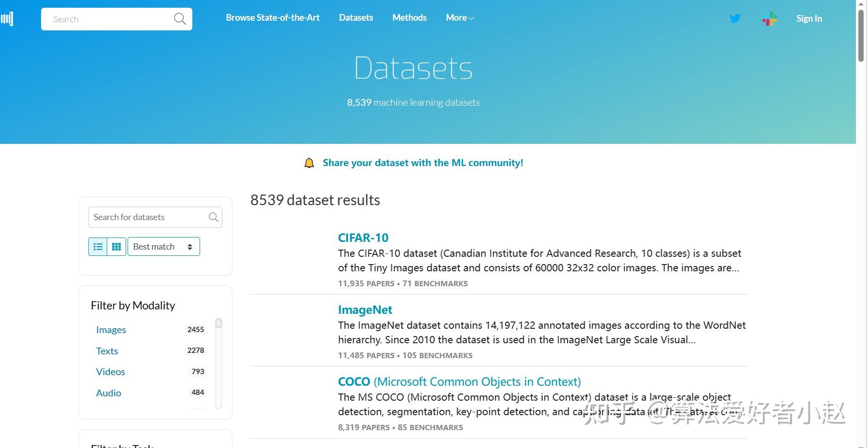The image size is (868, 448).
Task: Click the Papers With Code logo
Action: 8,18
